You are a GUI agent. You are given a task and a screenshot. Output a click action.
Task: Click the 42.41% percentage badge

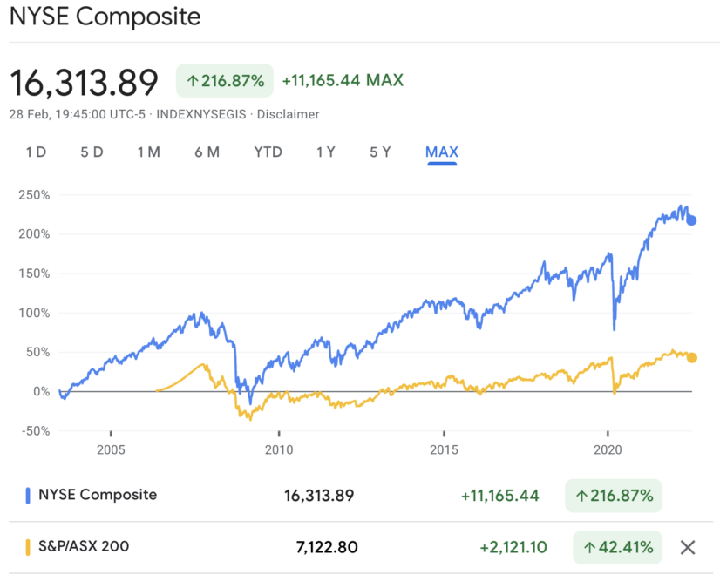tap(617, 548)
